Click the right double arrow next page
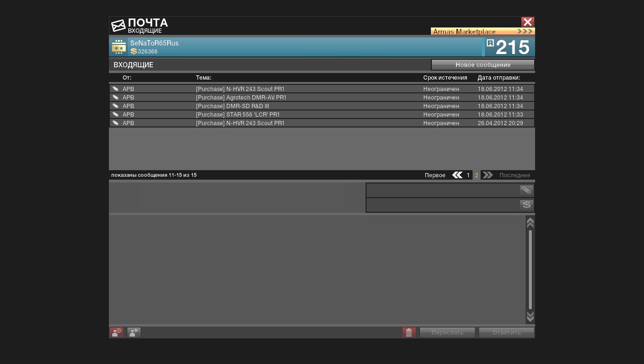Screen dimensions: 644x364 click(487, 175)
